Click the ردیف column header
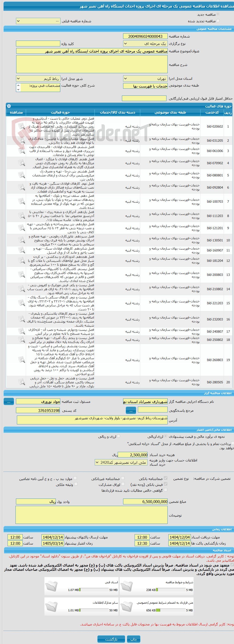Viewport: 234px width, 644px height. [x=228, y=113]
